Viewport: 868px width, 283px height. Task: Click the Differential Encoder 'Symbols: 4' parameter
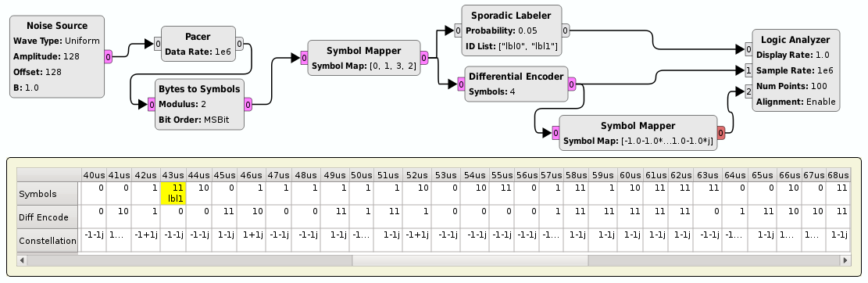tap(492, 91)
